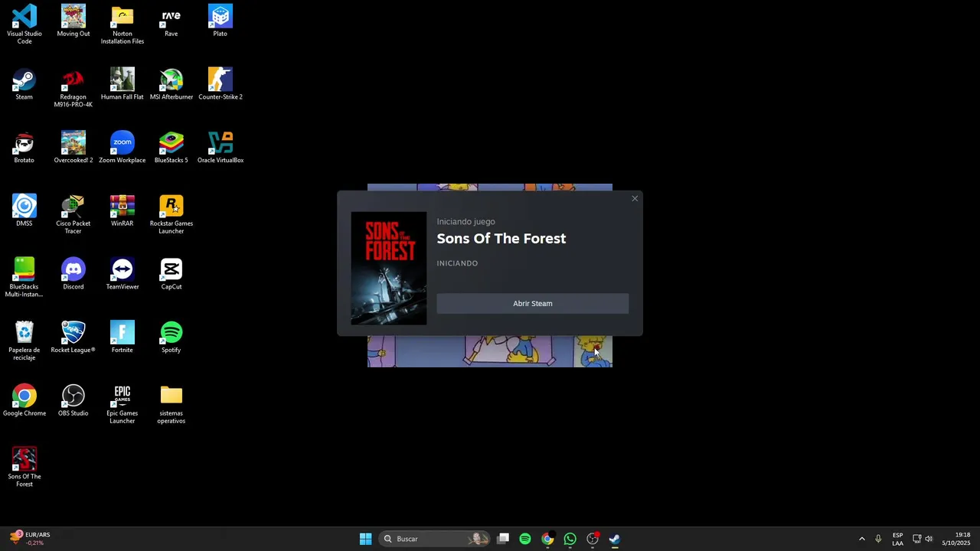This screenshot has height=551, width=980.
Task: Open BlueStacks Multi-Instance shortcut
Action: (24, 277)
